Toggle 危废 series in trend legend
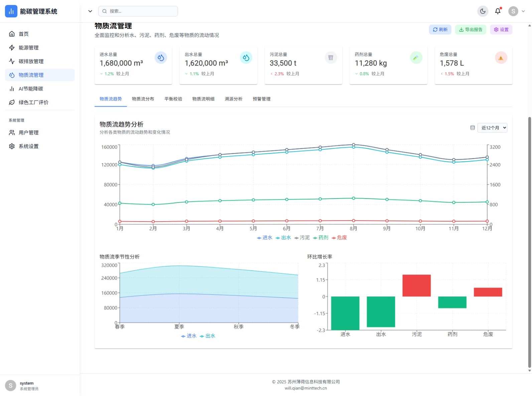This screenshot has height=396, width=532. click(339, 238)
